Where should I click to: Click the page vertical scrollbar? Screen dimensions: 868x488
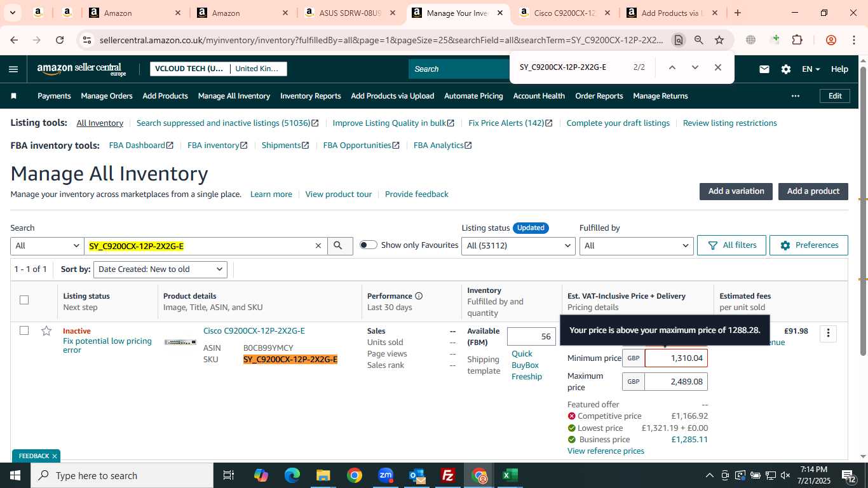tap(863, 210)
